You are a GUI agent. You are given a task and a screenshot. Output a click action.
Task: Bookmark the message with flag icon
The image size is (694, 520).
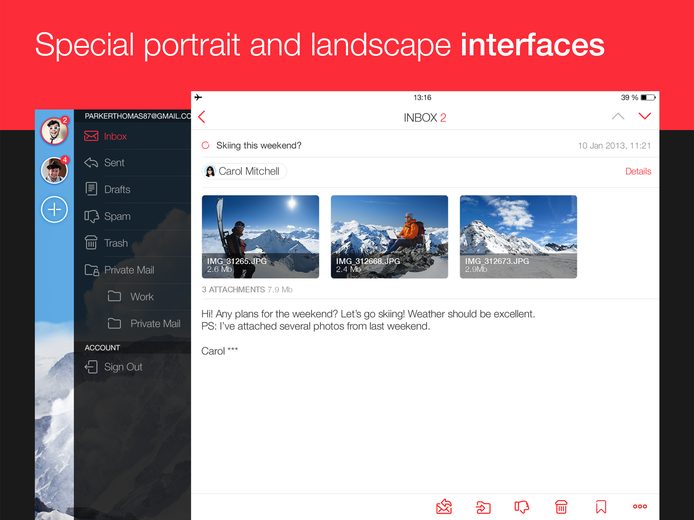601,507
